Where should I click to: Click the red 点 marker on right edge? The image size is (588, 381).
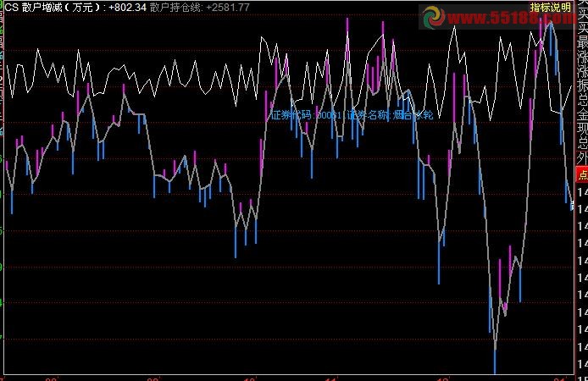coord(581,175)
